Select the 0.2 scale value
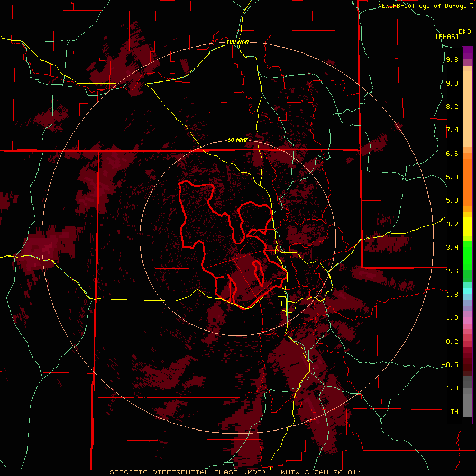 (452, 342)
